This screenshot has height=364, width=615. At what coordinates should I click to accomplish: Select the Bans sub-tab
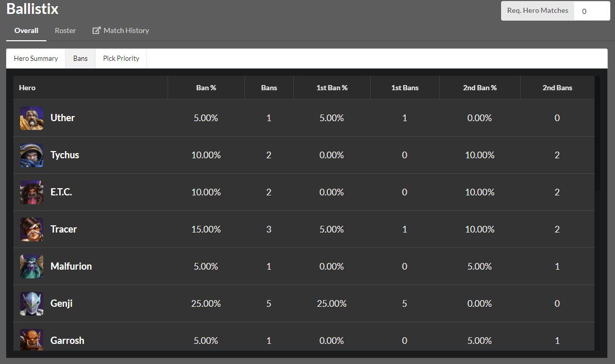[80, 58]
